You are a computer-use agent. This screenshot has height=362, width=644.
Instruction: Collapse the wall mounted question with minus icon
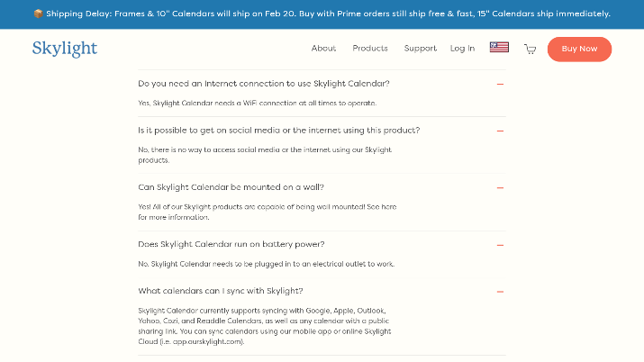(x=500, y=188)
